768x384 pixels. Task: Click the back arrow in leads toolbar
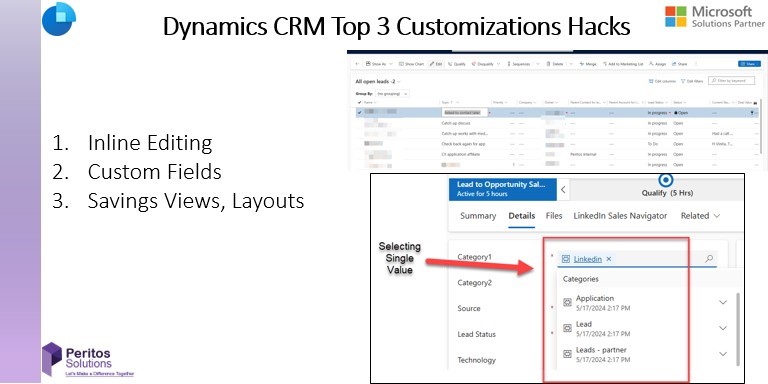(357, 64)
